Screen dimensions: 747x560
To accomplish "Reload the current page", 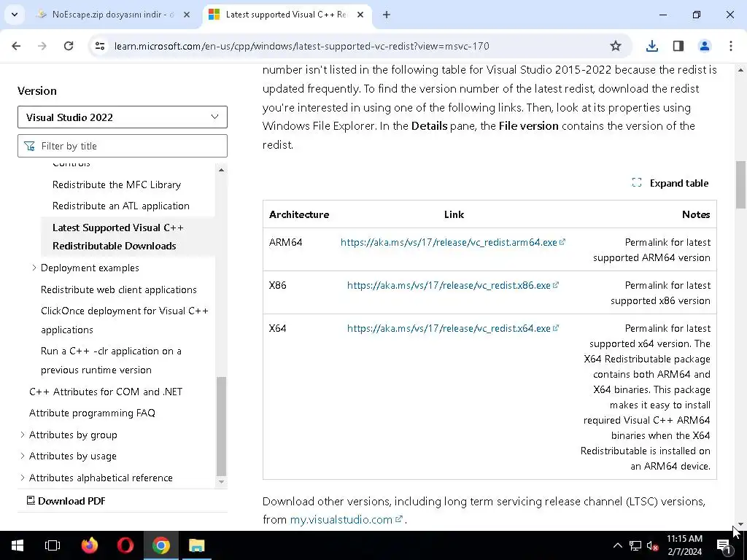I will [x=69, y=46].
